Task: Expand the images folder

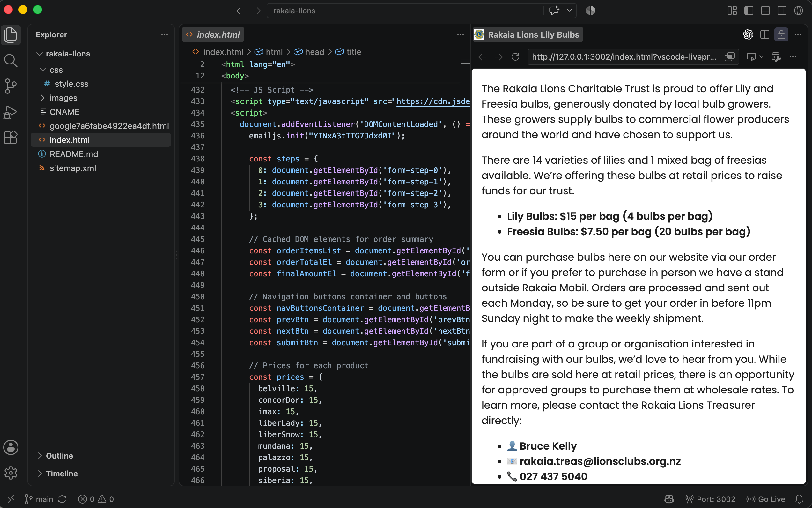Action: point(101,98)
